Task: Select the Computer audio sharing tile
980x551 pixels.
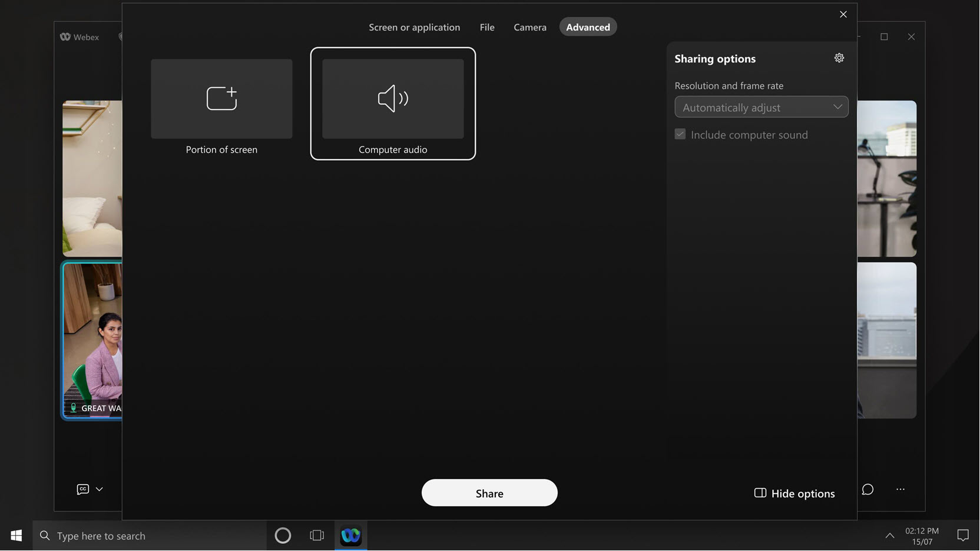Action: [x=392, y=104]
